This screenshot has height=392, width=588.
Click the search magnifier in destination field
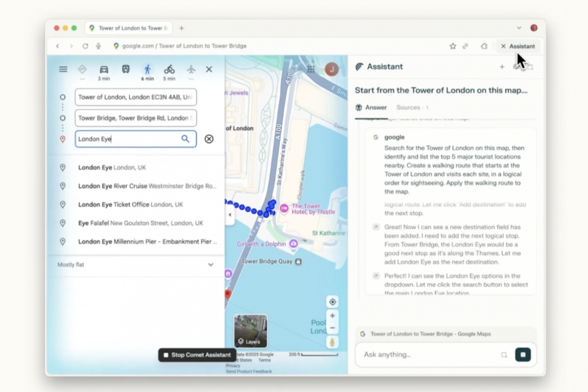(x=185, y=139)
